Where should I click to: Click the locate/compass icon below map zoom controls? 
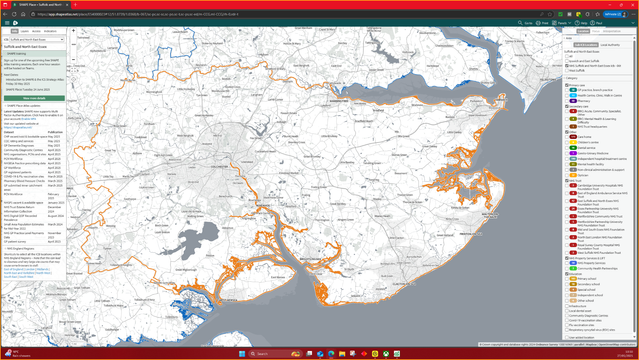click(73, 80)
